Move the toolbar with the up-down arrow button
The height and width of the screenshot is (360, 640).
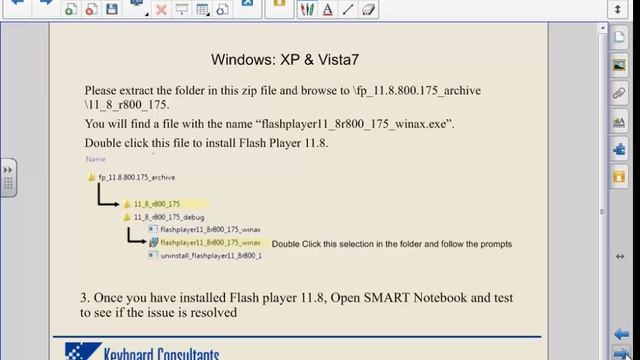coord(618,9)
